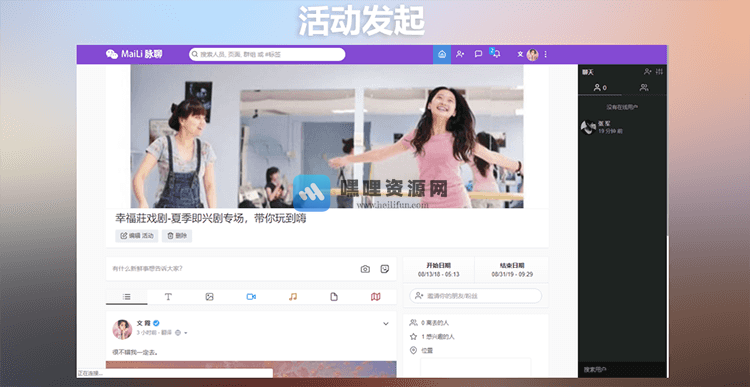Click the 编辑 活动 button

click(x=137, y=236)
